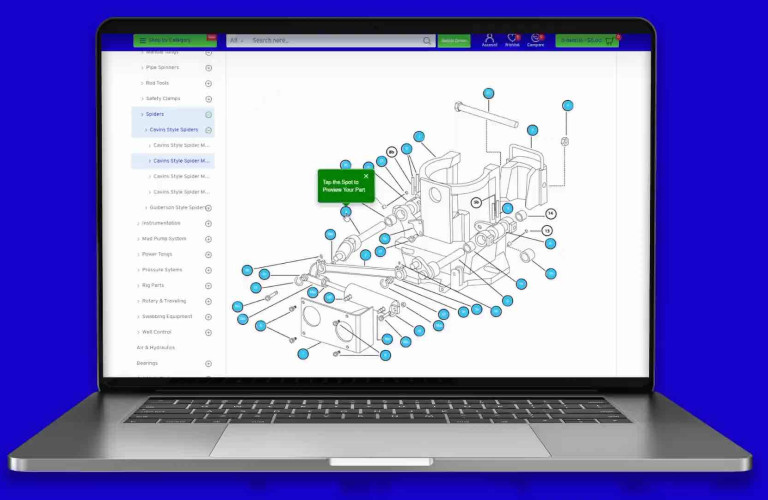Screen dimensions: 768x500
Task: Open the shopping cart icon
Action: coord(610,40)
